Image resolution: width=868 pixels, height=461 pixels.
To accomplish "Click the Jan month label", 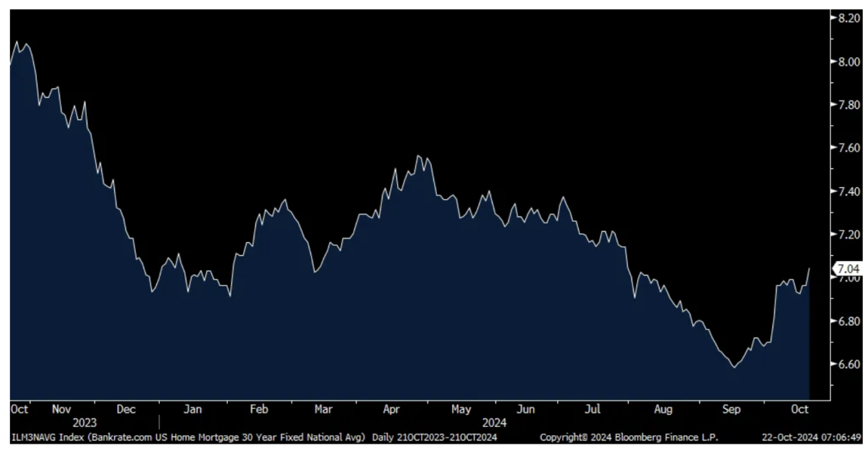I will point(192,409).
